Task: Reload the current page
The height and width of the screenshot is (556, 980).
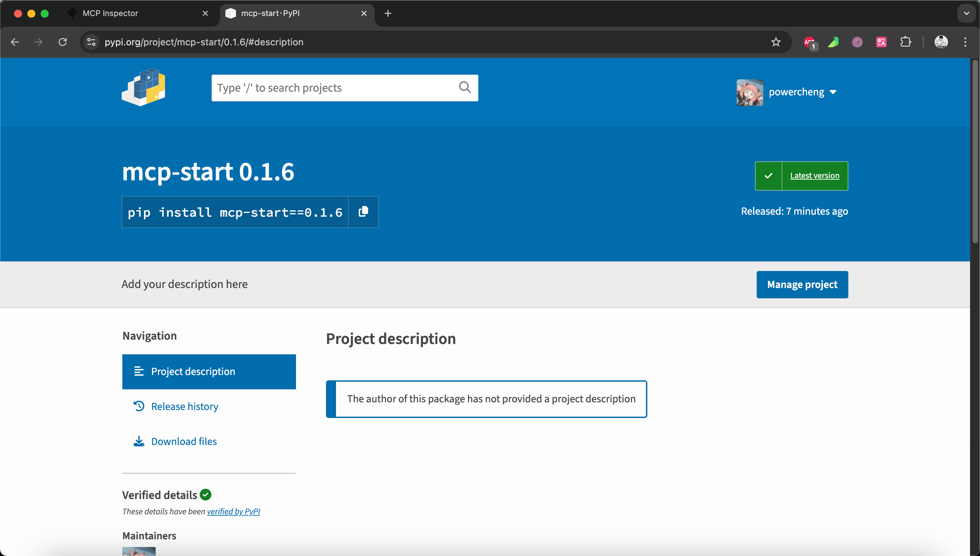Action: pos(63,42)
